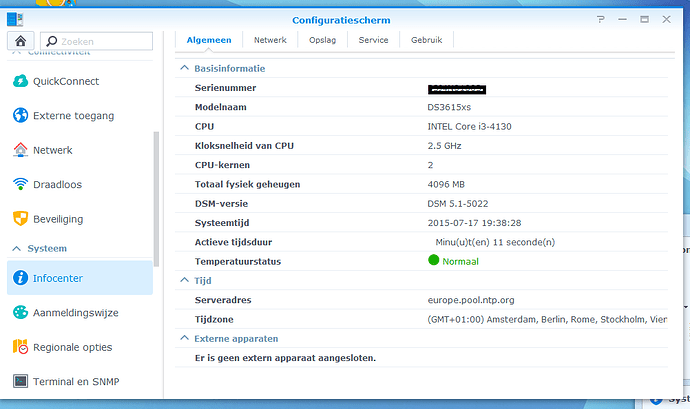Open QuickConnect settings label
690x409 pixels.
[66, 81]
